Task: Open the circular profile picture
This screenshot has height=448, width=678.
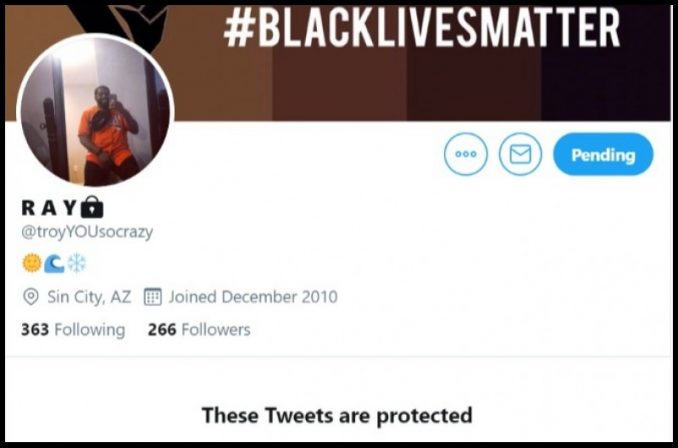Action: coord(96,111)
